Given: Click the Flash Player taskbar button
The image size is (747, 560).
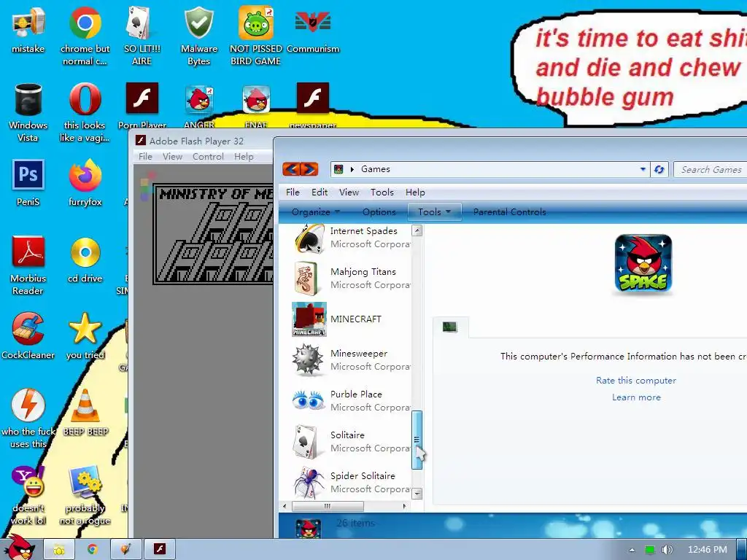Looking at the screenshot, I should click(160, 550).
